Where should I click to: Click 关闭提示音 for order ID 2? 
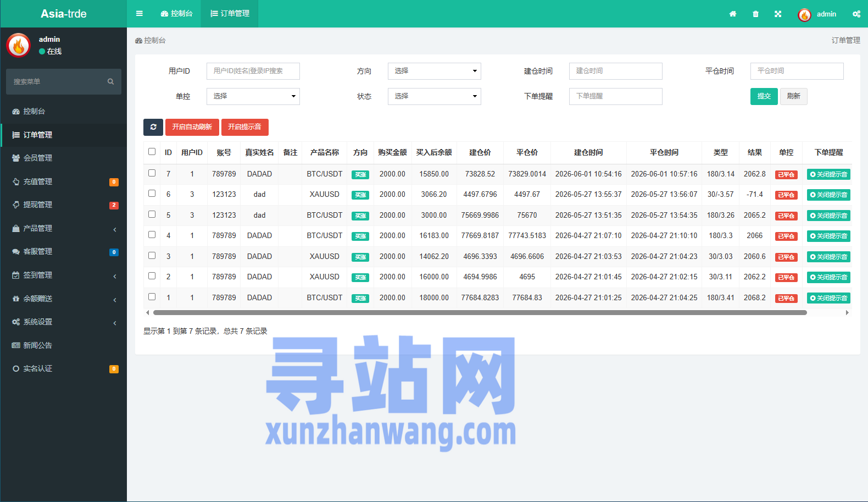point(828,277)
